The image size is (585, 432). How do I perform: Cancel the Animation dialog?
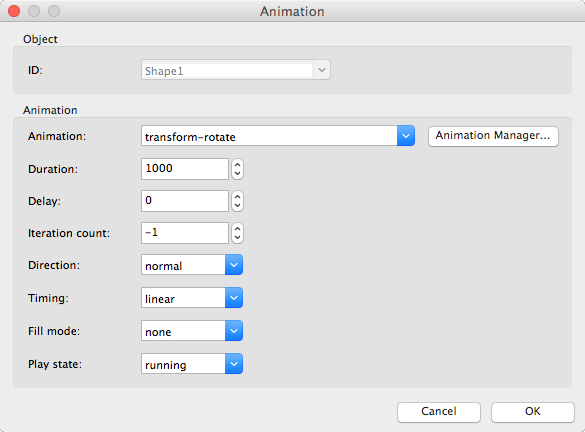(439, 412)
